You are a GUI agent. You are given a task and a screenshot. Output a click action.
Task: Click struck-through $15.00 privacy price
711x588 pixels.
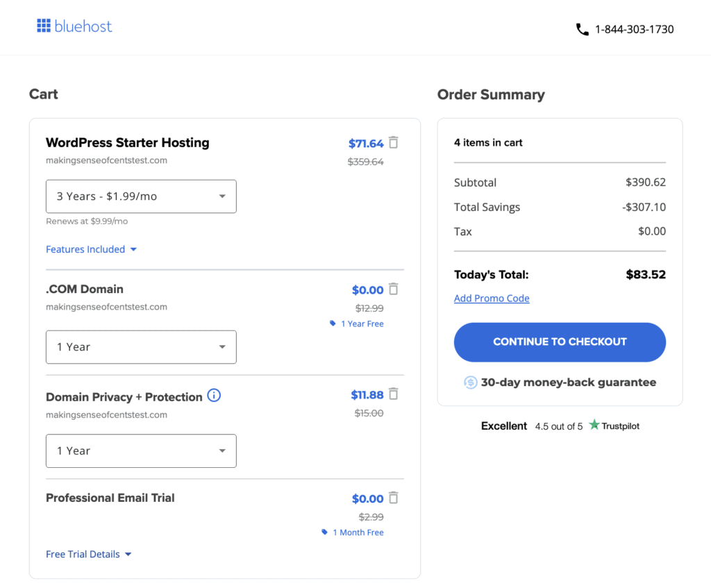[x=369, y=413]
